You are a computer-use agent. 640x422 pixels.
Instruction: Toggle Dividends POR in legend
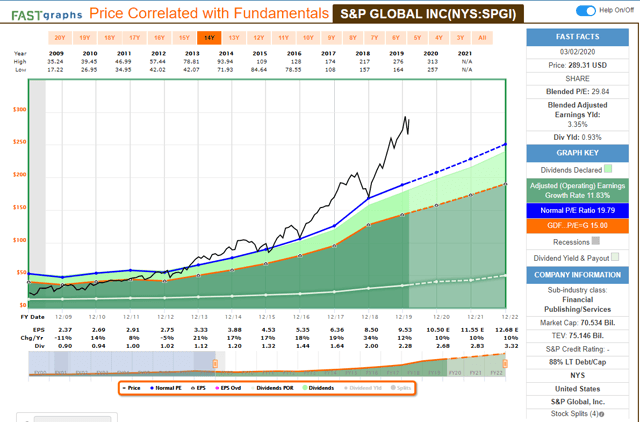272,388
